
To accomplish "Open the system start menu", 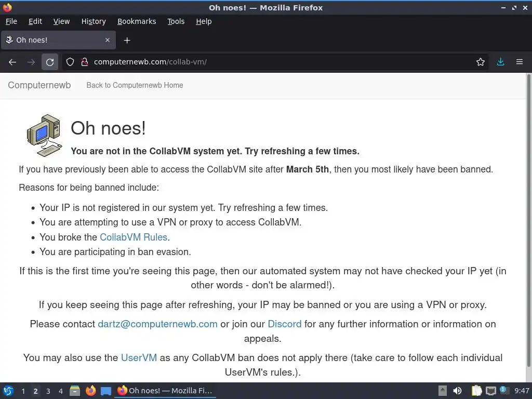I will click(x=8, y=391).
